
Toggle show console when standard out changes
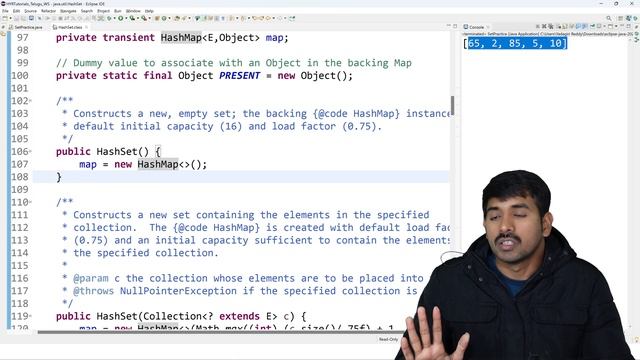point(578,27)
